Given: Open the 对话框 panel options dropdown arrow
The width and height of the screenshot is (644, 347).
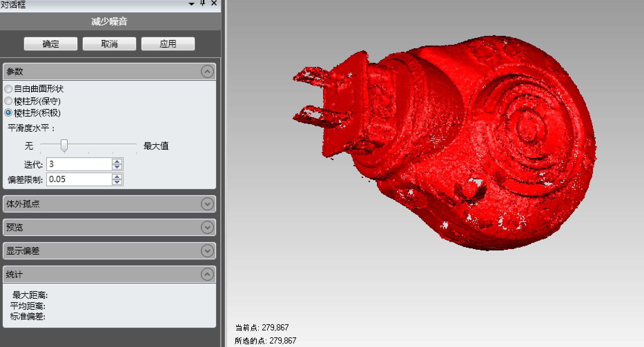Looking at the screenshot, I should [x=192, y=4].
